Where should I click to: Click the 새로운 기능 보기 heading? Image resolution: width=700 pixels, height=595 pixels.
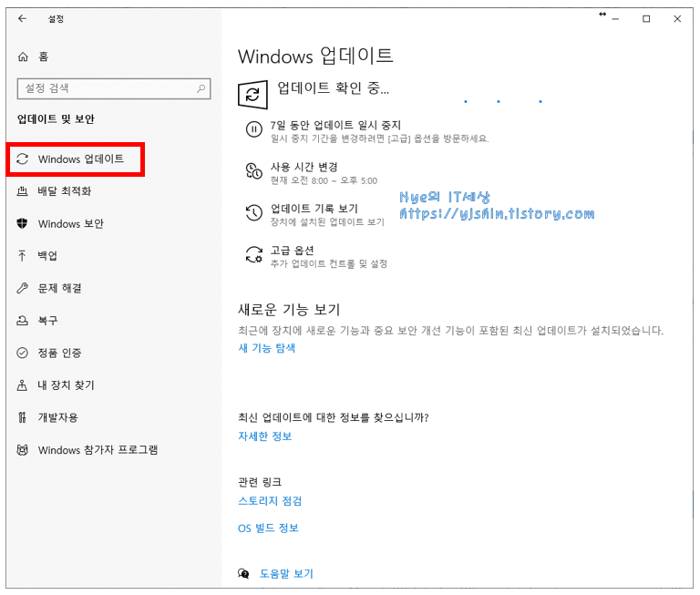(289, 309)
